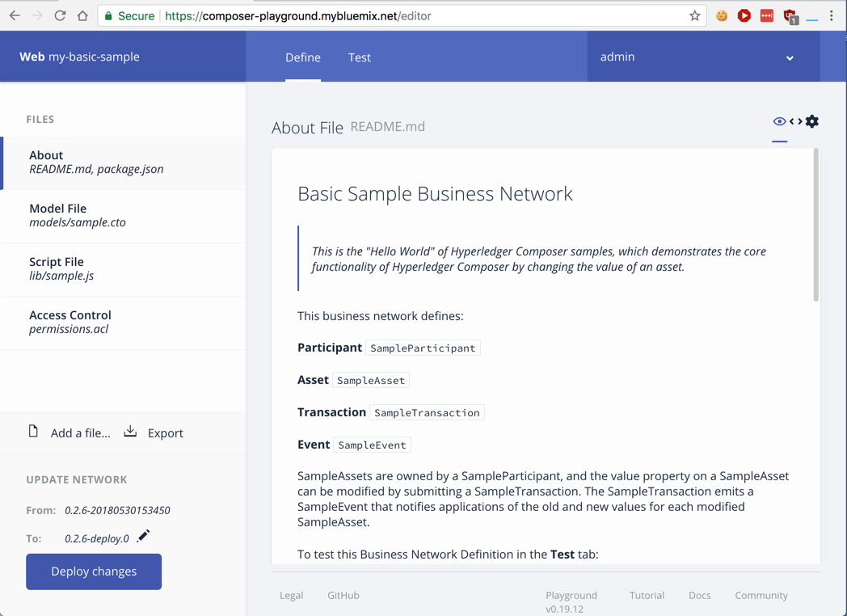Open the GitHub footer link
This screenshot has height=616, width=847.
pos(343,595)
